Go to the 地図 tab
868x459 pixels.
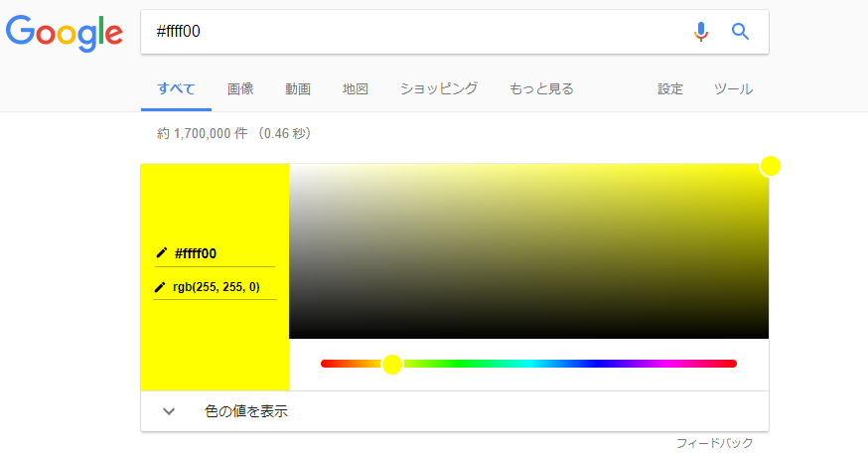356,88
